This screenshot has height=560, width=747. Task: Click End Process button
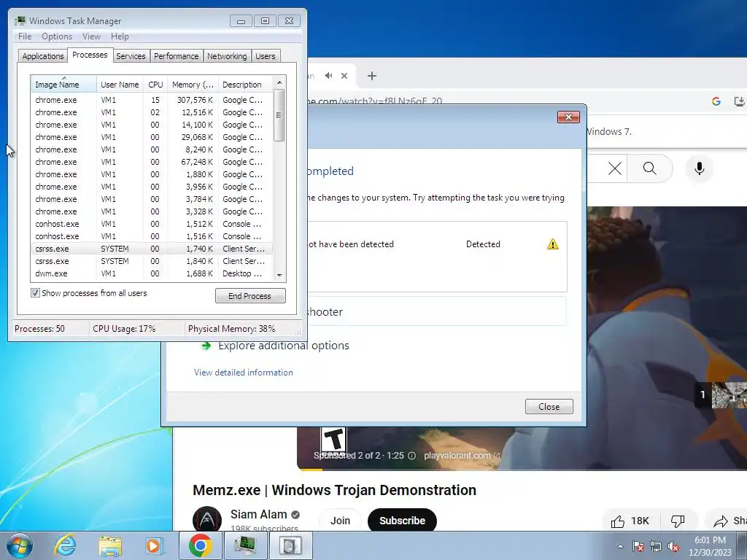click(x=250, y=296)
